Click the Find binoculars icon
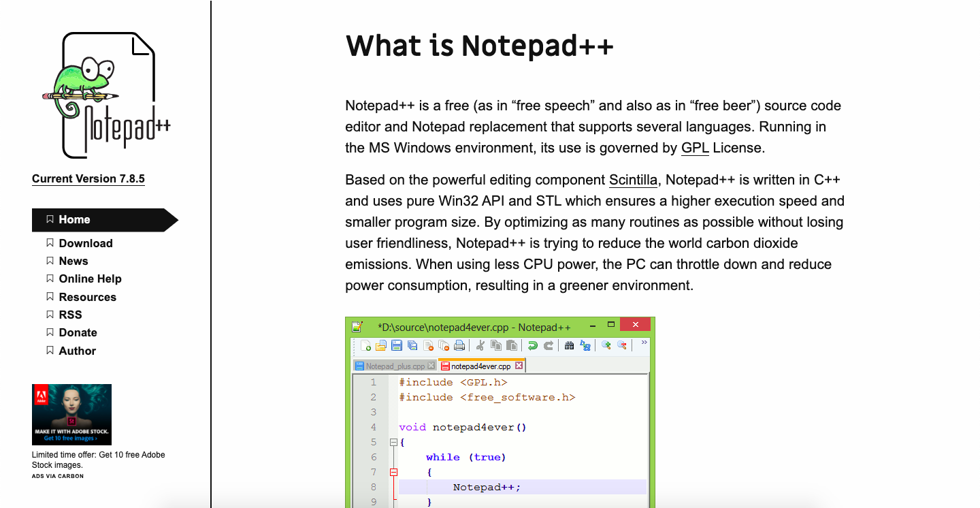 pyautogui.click(x=570, y=345)
